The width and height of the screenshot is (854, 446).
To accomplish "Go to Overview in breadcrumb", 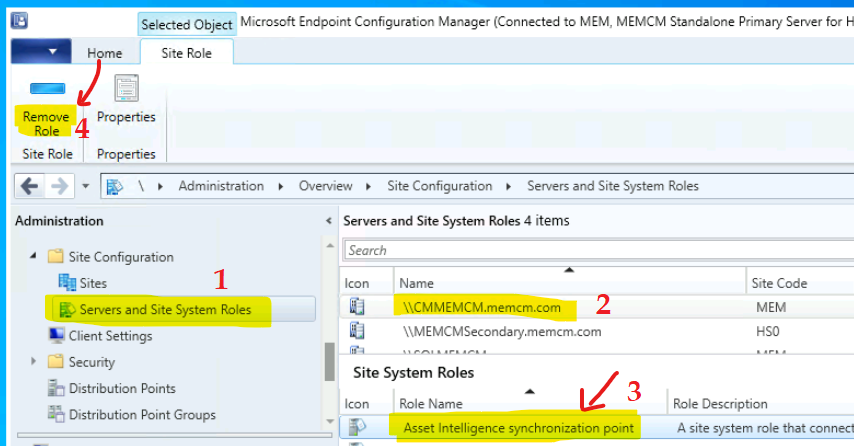I will pos(325,186).
